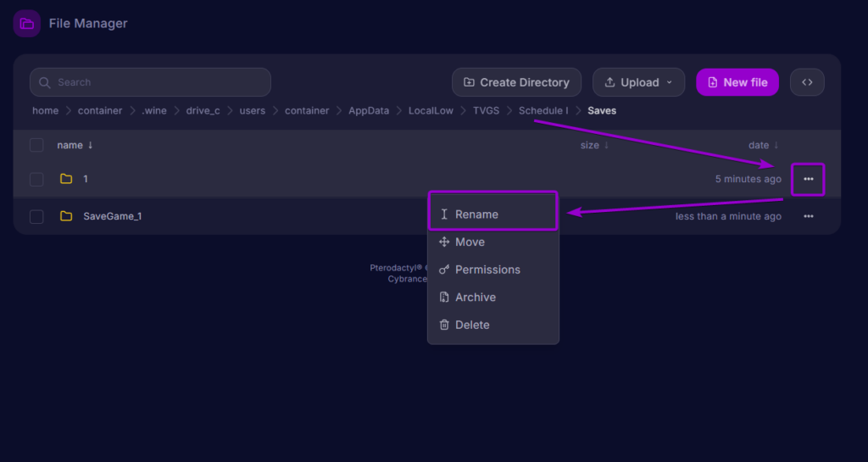Click inside the Search files field
The height and width of the screenshot is (462, 868).
[150, 82]
